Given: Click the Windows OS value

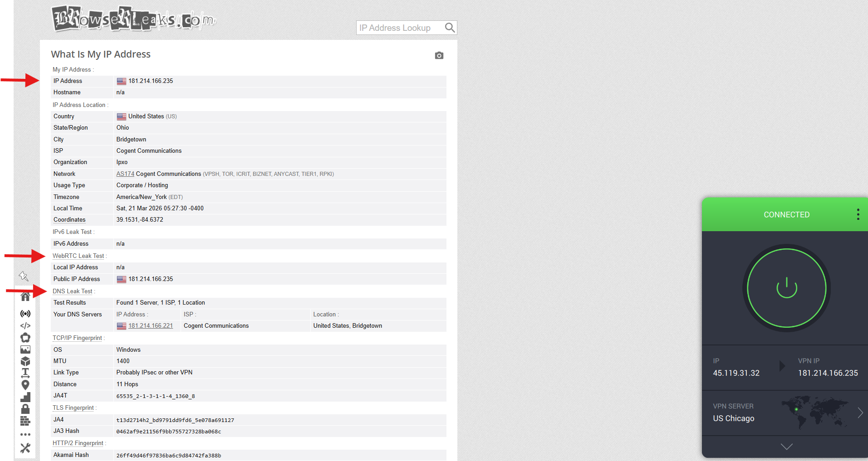Looking at the screenshot, I should (128, 350).
